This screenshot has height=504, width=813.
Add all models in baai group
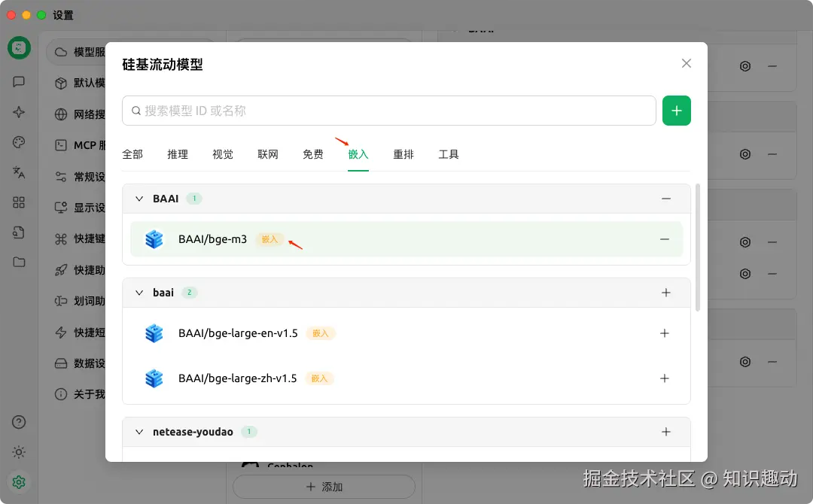click(665, 293)
